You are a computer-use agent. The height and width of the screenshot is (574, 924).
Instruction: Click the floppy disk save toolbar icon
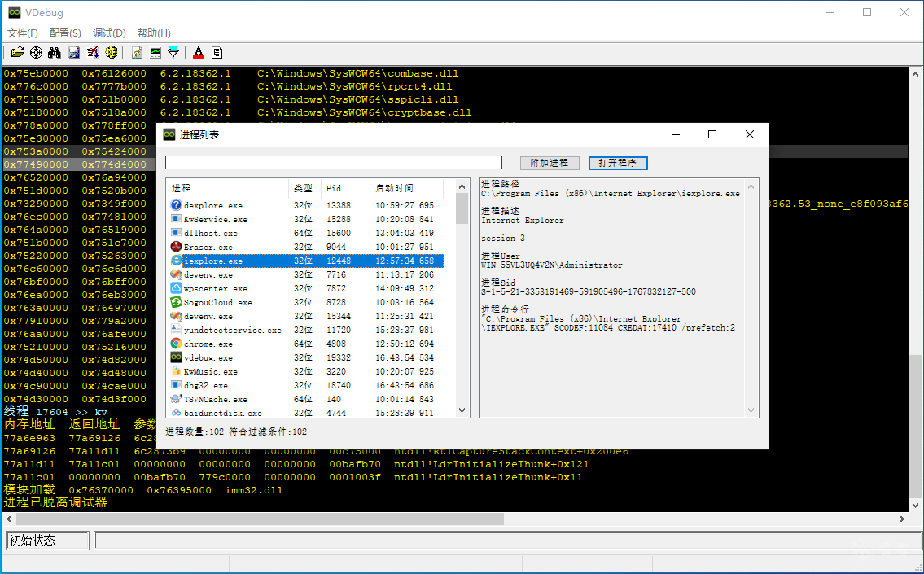(x=73, y=52)
